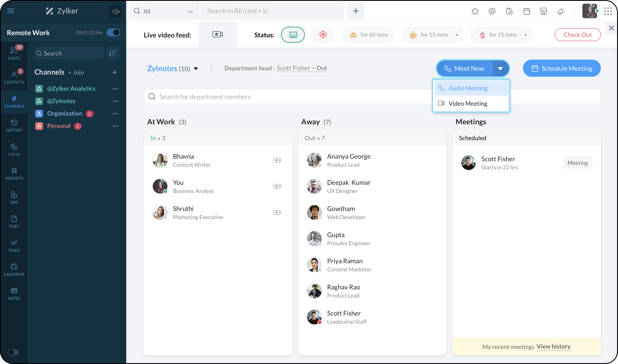Mute sounds with the speaker icon
Screen dimensions: 618x364
(x=116, y=11)
